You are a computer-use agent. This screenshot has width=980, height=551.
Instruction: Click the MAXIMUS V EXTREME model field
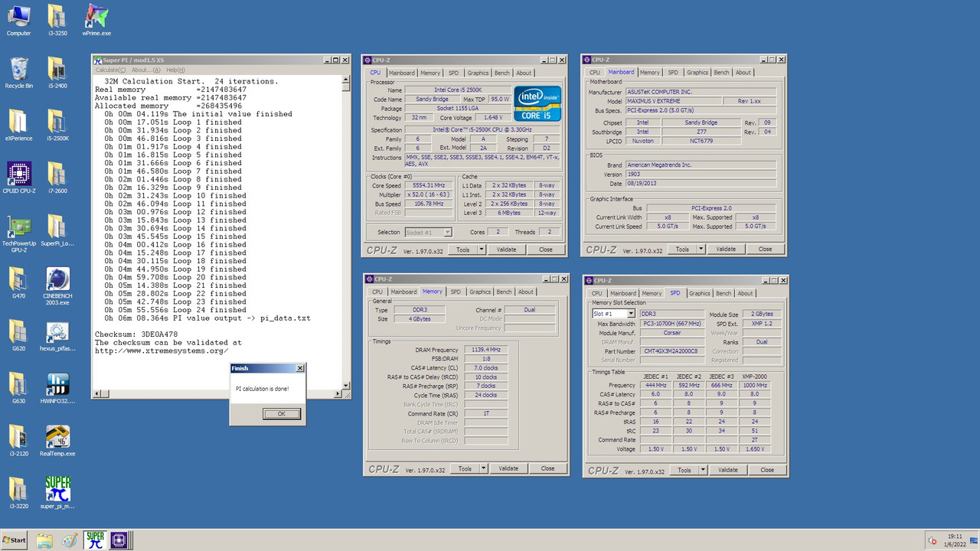[x=673, y=102]
